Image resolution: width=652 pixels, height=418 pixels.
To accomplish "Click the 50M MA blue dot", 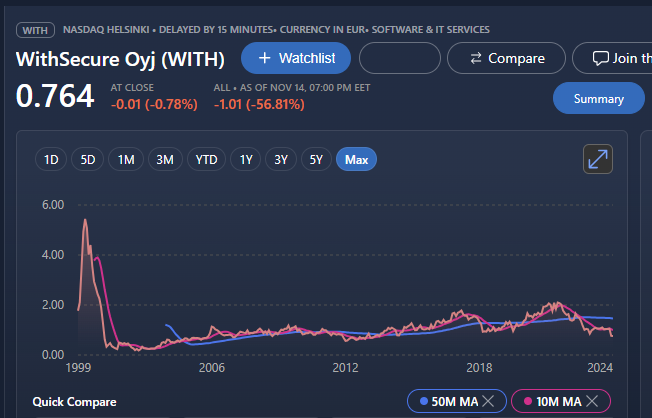I will pyautogui.click(x=423, y=401).
